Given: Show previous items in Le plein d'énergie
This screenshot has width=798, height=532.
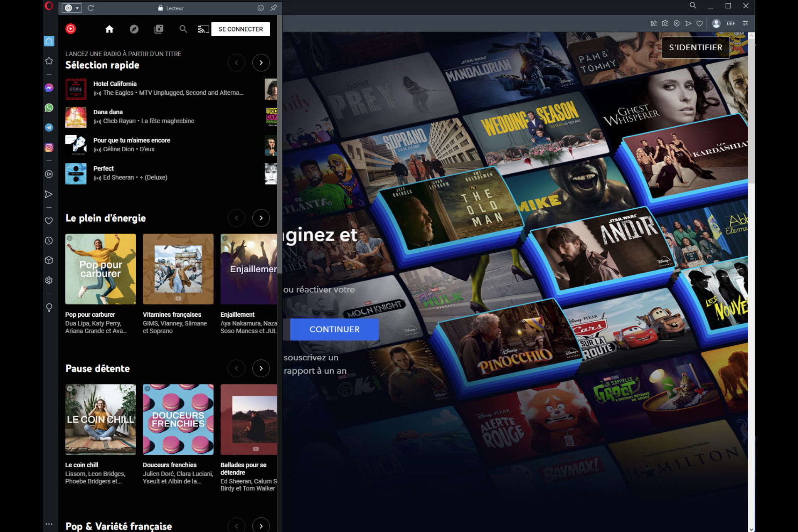Looking at the screenshot, I should (236, 218).
